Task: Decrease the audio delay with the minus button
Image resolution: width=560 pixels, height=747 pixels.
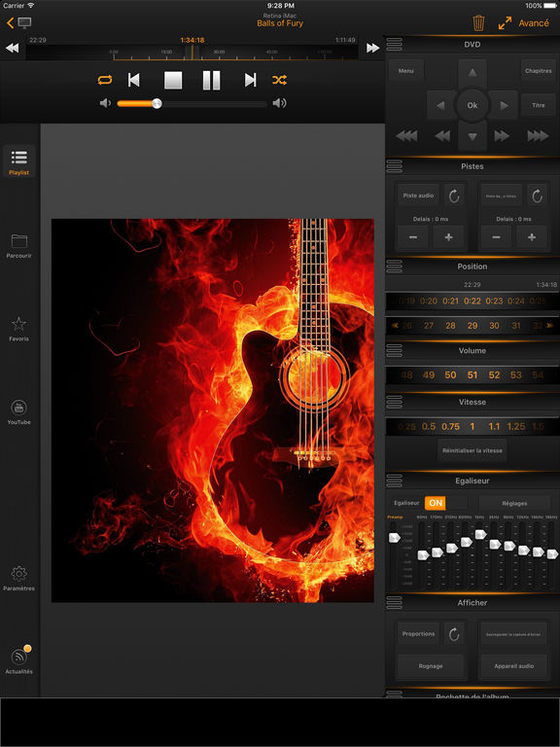Action: [413, 237]
